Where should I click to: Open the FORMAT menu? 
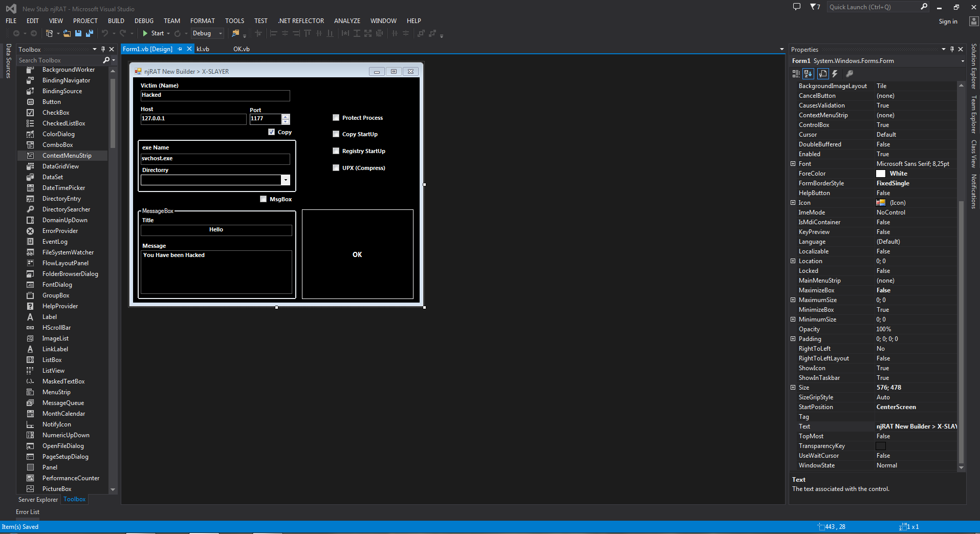coord(203,21)
